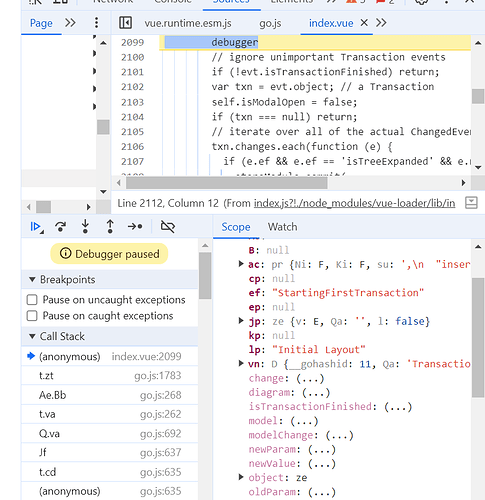Click the Step arrow-dot icon
485x500 pixels.
(x=135, y=227)
